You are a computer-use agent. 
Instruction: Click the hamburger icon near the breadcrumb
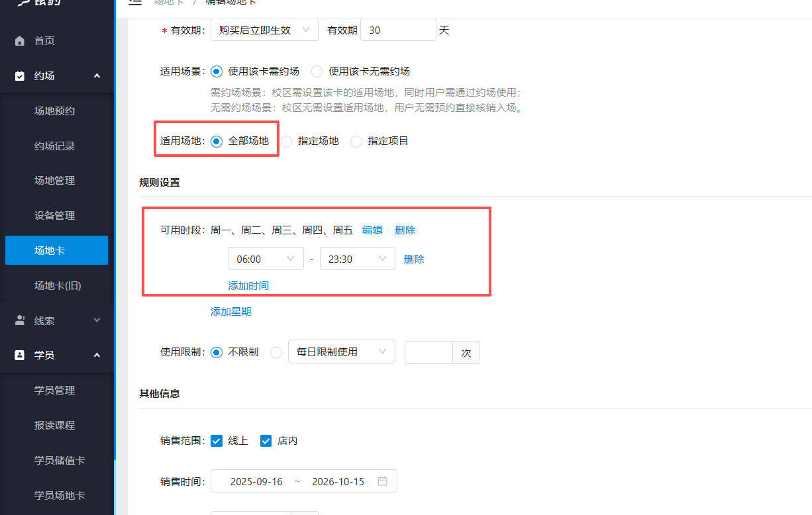click(x=135, y=3)
